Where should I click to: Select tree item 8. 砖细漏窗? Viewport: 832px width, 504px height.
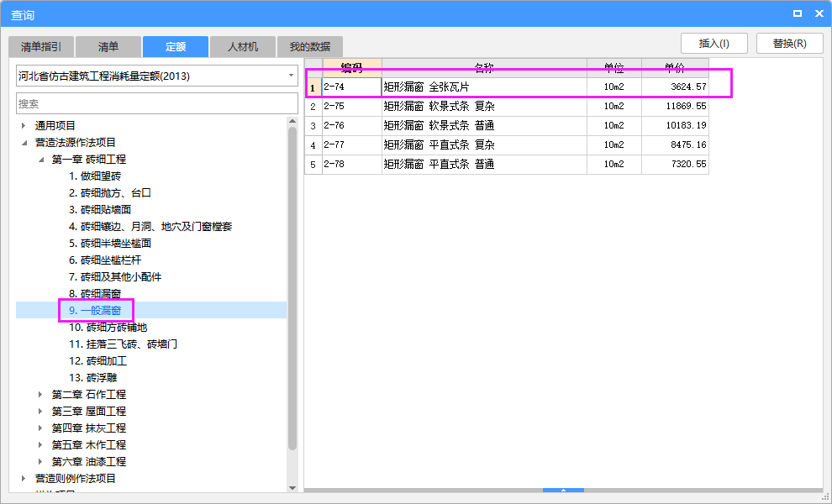click(95, 294)
